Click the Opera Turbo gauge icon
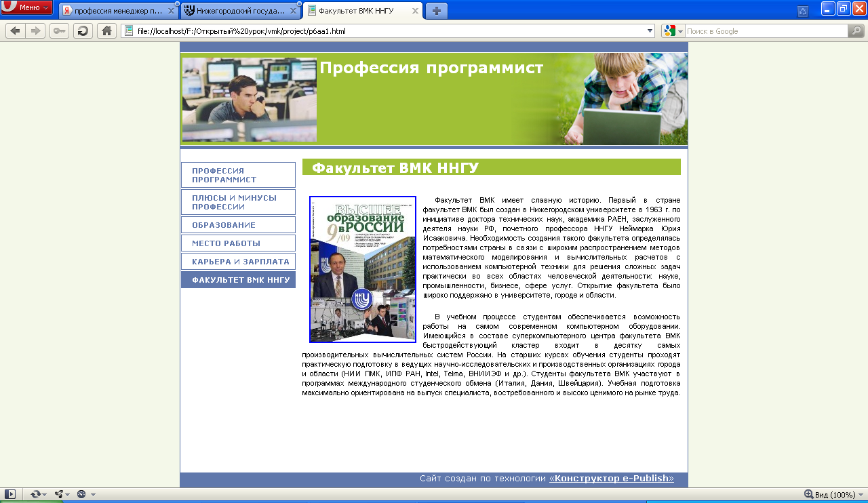The height and width of the screenshot is (503, 868). coord(81,494)
